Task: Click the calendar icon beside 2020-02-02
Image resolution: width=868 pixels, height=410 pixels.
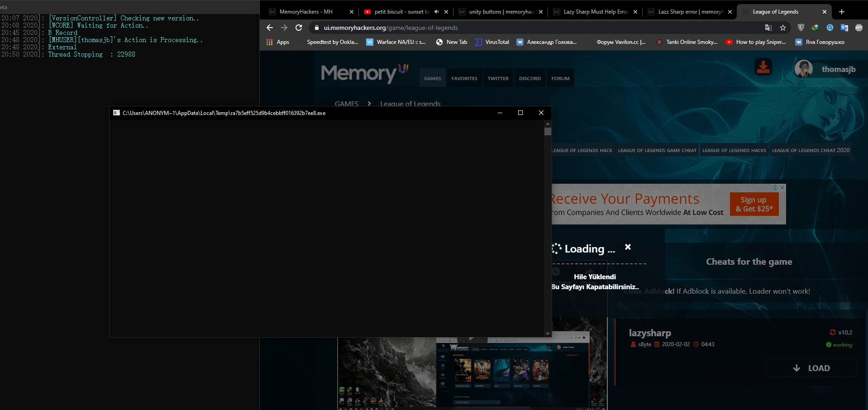Action: point(657,344)
